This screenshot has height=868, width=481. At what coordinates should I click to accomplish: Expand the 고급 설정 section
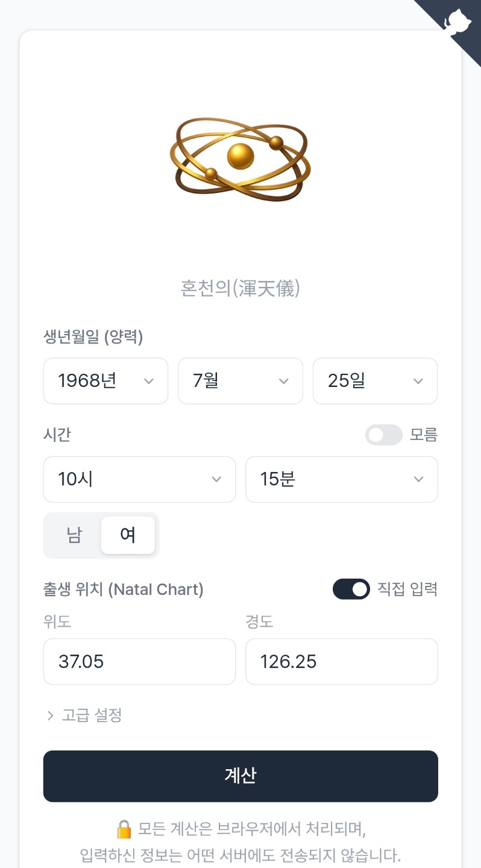(92, 715)
